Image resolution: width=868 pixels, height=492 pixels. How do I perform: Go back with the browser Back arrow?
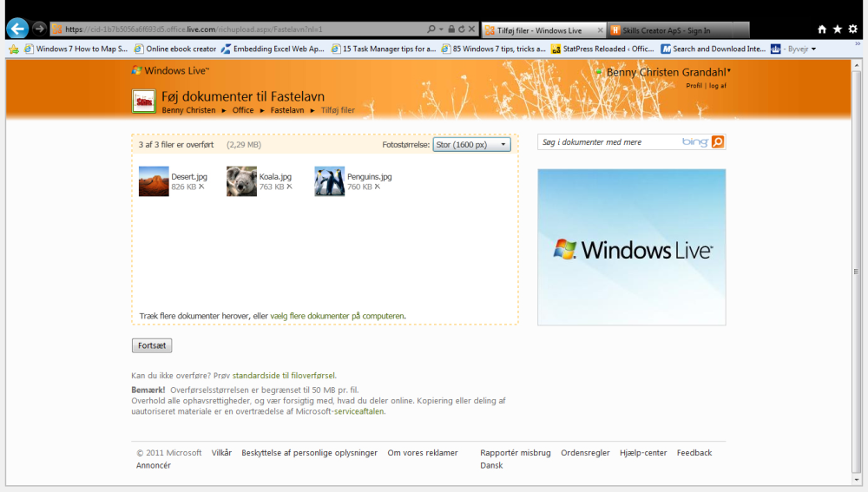17,29
